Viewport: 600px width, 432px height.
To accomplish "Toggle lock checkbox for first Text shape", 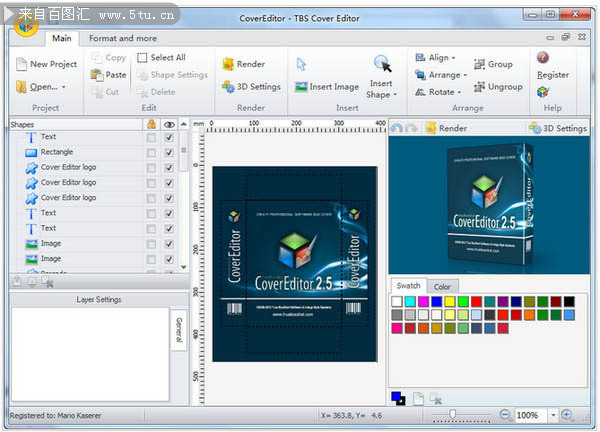I will coord(151,137).
